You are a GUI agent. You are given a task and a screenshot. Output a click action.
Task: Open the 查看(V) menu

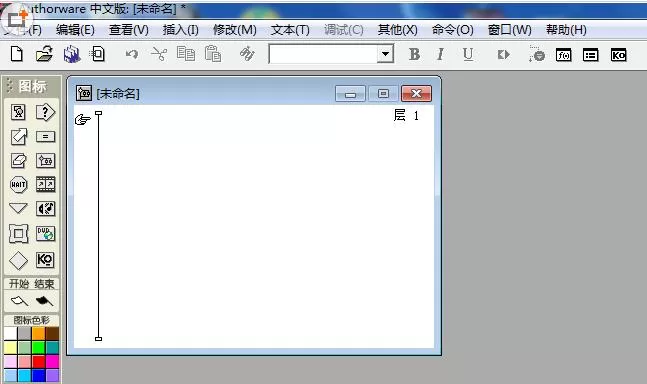click(x=129, y=30)
